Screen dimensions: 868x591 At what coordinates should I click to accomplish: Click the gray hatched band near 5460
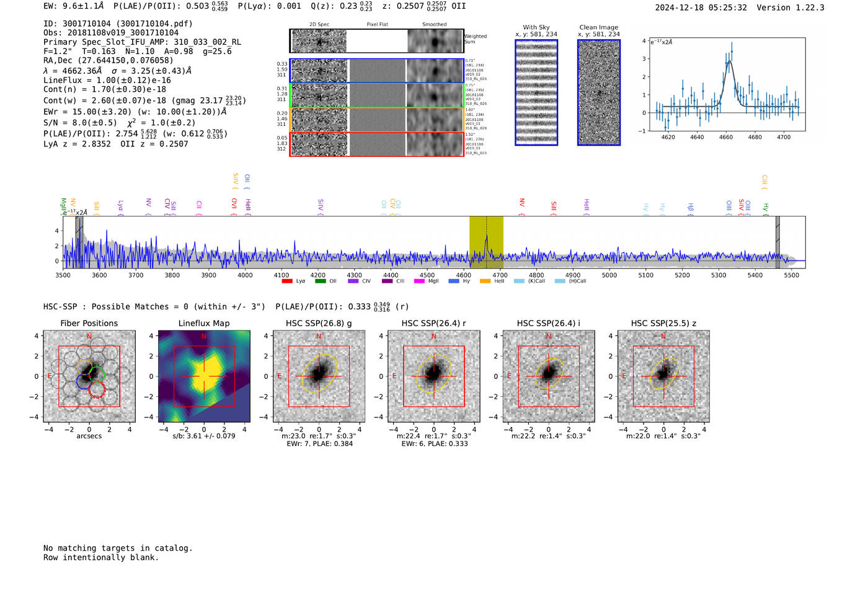tap(777, 242)
